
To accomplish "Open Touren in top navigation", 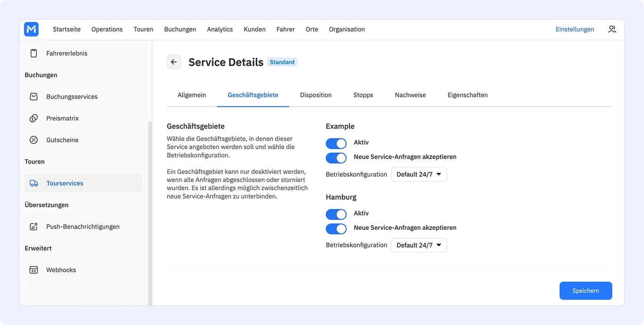I will click(143, 29).
